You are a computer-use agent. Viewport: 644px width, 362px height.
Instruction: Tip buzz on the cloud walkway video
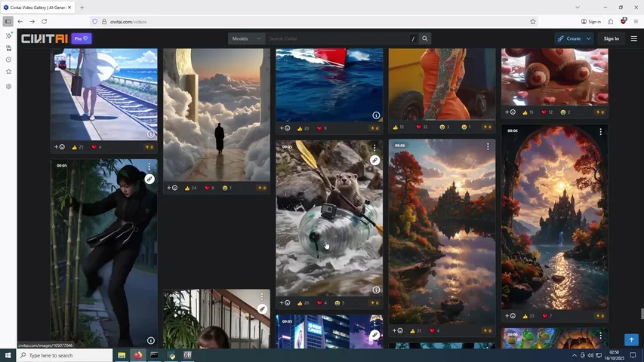click(262, 188)
